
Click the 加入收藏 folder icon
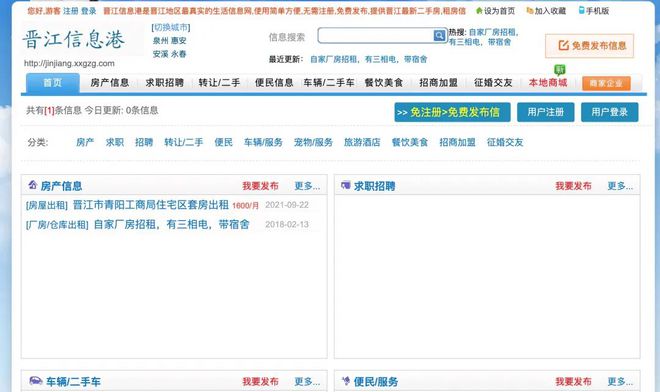click(530, 11)
